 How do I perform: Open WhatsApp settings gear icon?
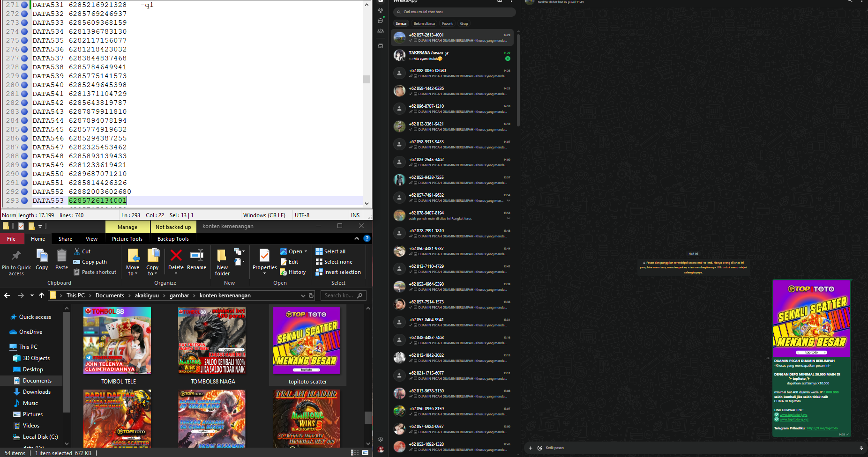click(381, 439)
